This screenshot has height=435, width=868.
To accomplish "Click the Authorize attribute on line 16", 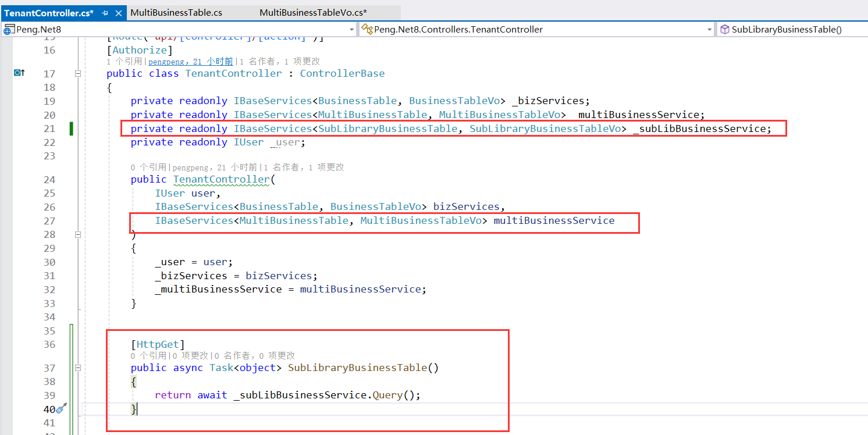I will pos(140,50).
